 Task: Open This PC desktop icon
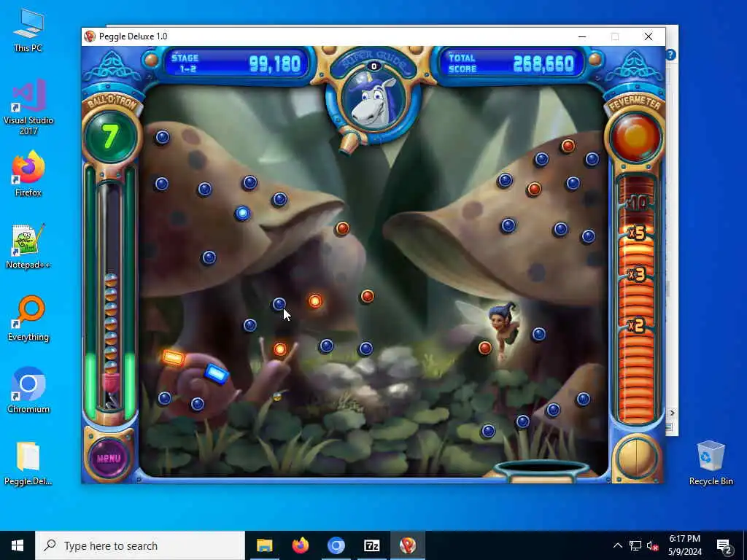tap(28, 30)
